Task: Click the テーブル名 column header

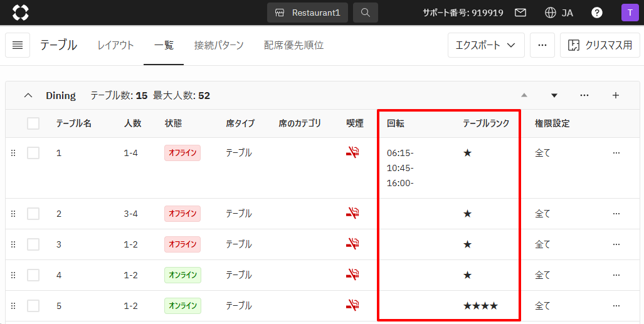Action: click(x=74, y=123)
